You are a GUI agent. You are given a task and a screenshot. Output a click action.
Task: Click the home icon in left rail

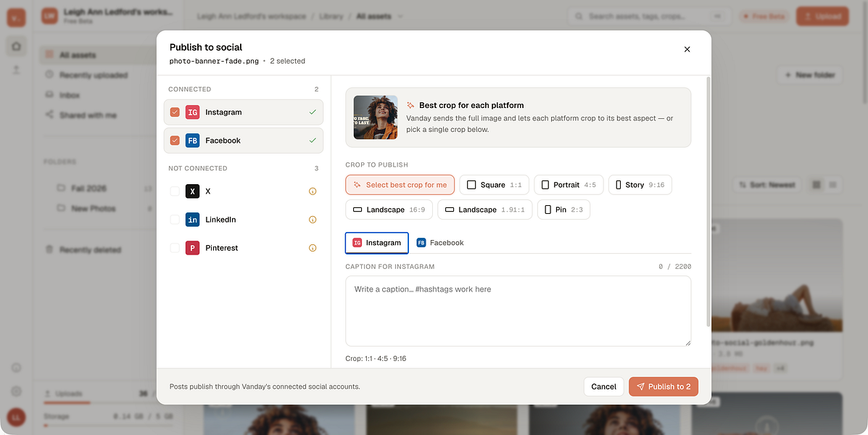(x=16, y=46)
